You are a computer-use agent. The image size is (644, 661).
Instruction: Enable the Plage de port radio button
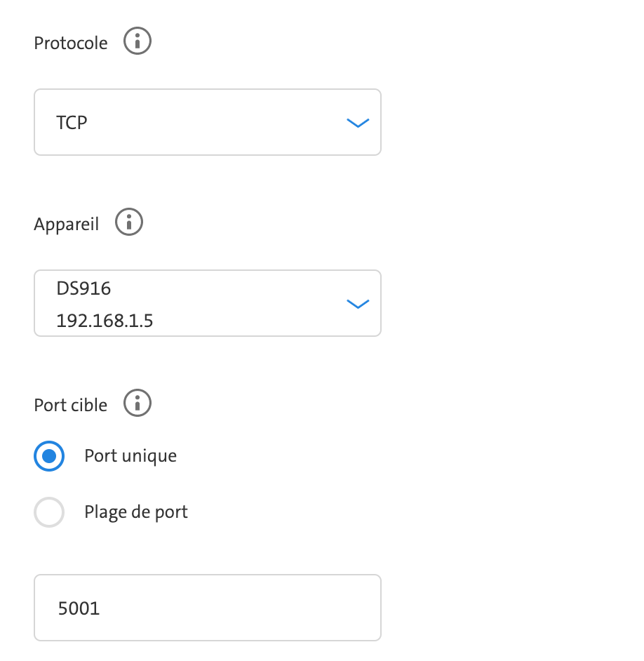[49, 512]
